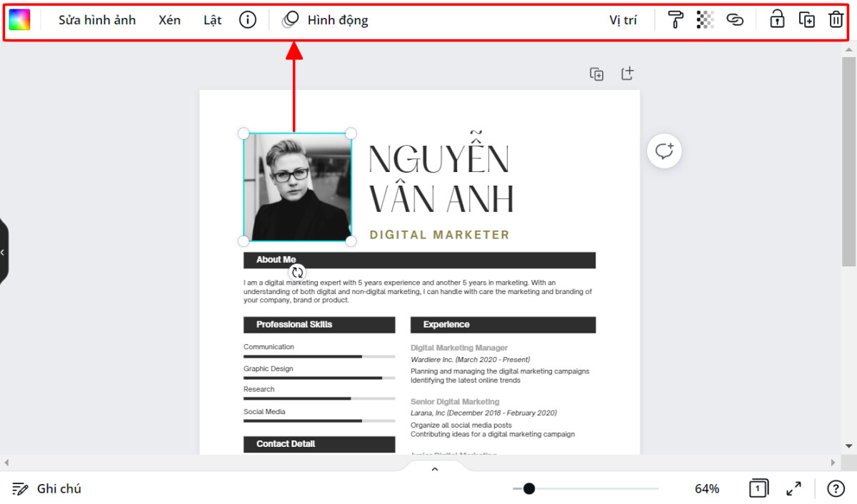857x504 pixels.
Task: Click the Larana, Inc date line
Action: [483, 413]
